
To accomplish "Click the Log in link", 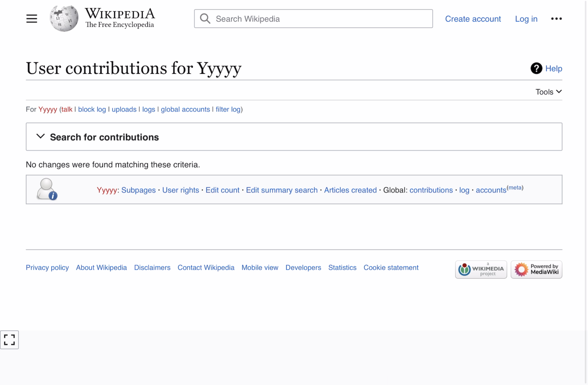I will 526,19.
